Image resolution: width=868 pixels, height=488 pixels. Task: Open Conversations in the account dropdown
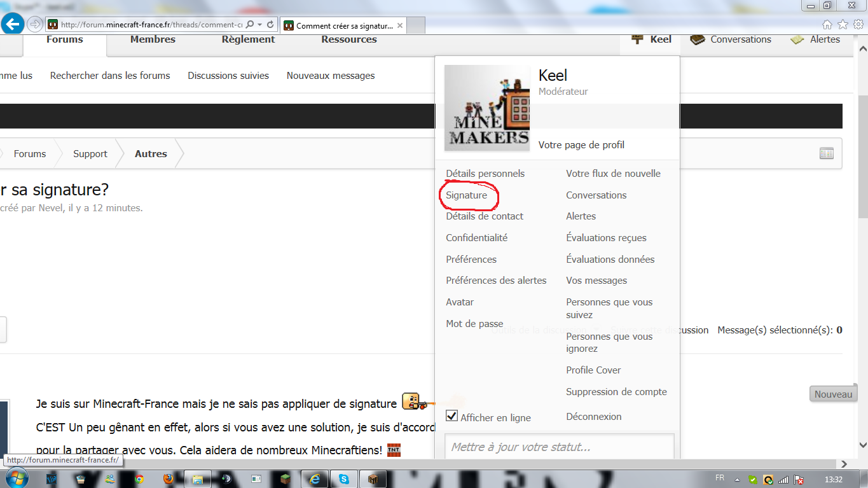[596, 195]
